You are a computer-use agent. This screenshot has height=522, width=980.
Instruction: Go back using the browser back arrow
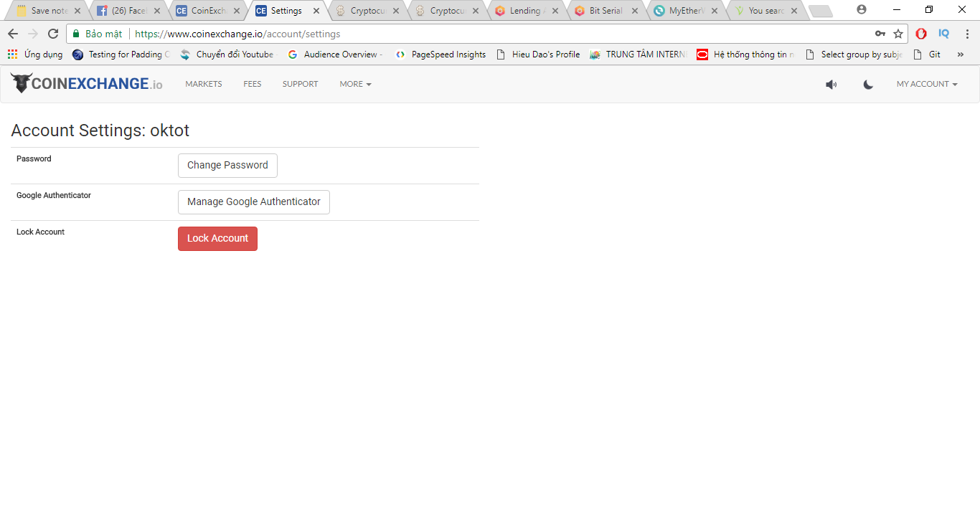tap(13, 34)
